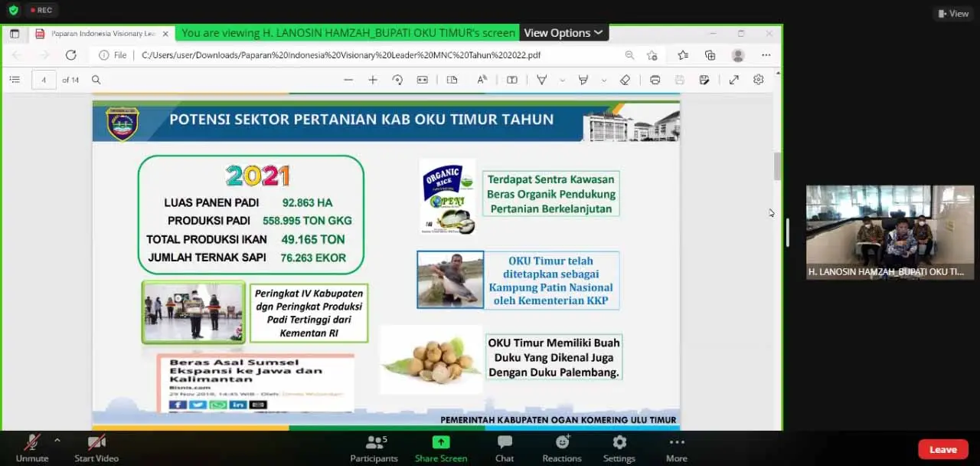980x466 pixels.
Task: Go back in the browser
Action: tap(17, 55)
